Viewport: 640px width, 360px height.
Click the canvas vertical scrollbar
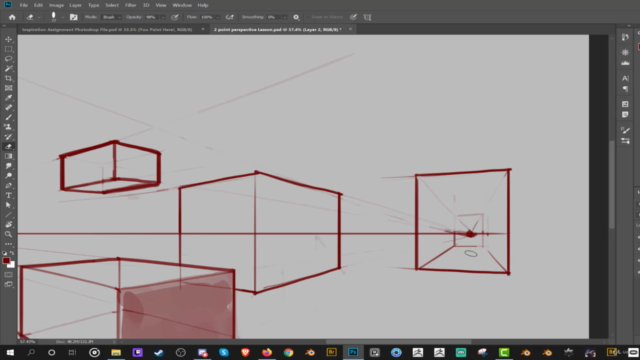click(x=612, y=184)
